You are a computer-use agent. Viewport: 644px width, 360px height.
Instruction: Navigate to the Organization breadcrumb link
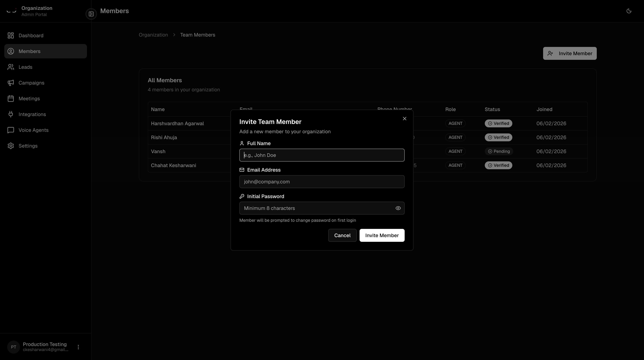pos(153,35)
